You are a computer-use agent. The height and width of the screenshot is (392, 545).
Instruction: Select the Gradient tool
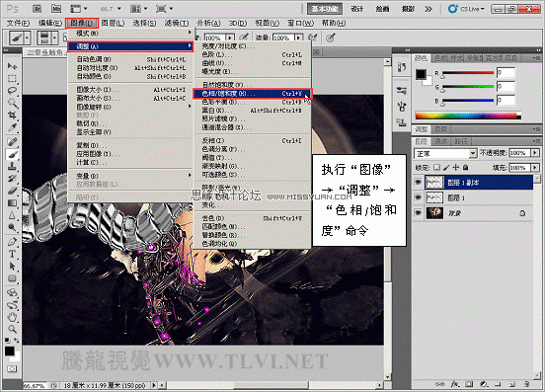[12, 203]
